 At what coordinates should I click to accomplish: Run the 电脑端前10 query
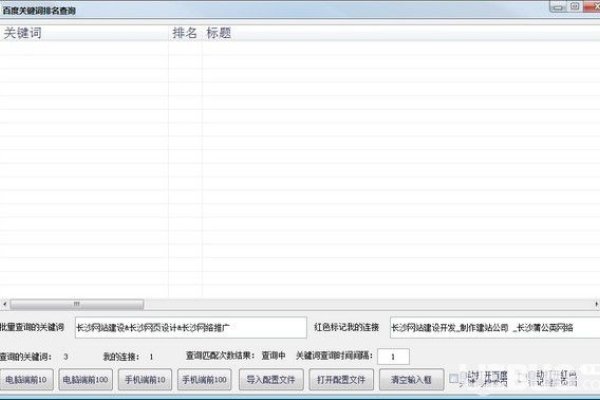pyautogui.click(x=26, y=380)
